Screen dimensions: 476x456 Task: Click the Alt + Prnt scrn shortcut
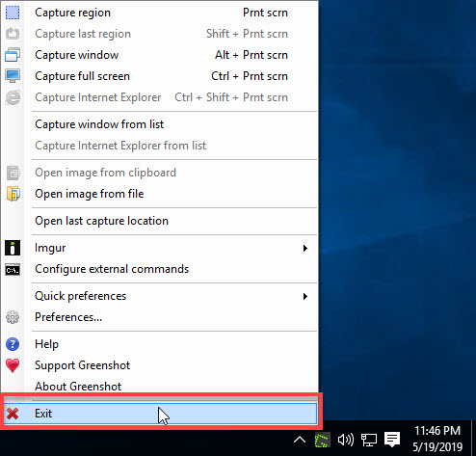tap(251, 55)
